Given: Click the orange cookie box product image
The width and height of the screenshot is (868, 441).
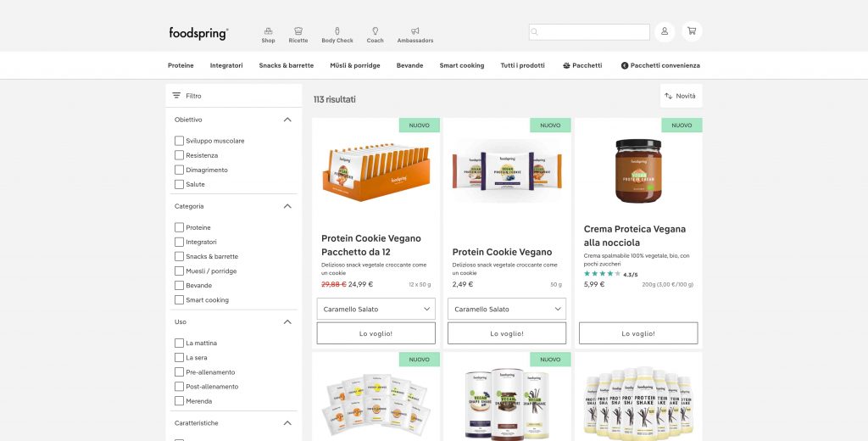Looking at the screenshot, I should (x=376, y=170).
